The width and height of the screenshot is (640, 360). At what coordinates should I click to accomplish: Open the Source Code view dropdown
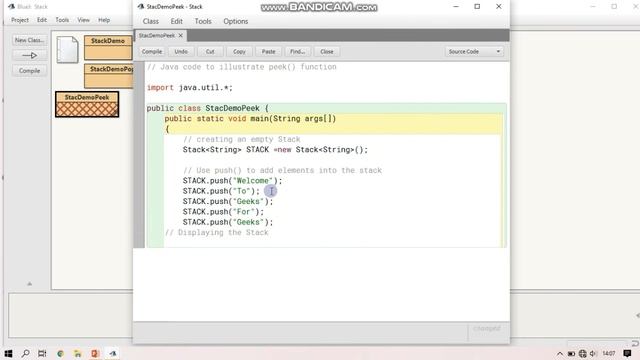coord(474,51)
